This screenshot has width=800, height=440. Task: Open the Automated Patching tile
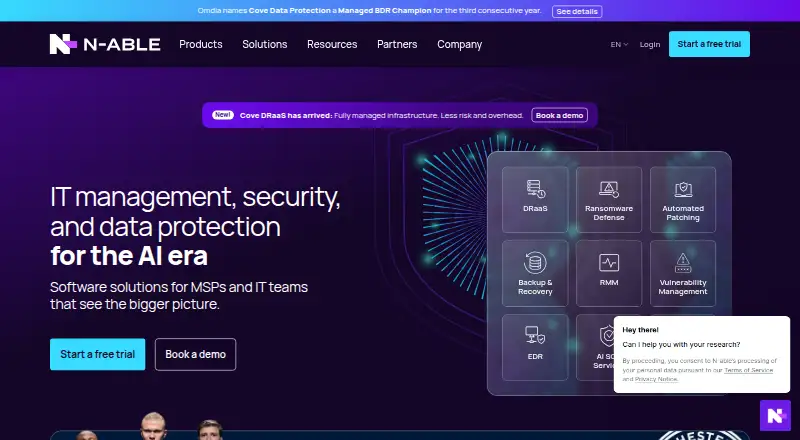click(683, 200)
